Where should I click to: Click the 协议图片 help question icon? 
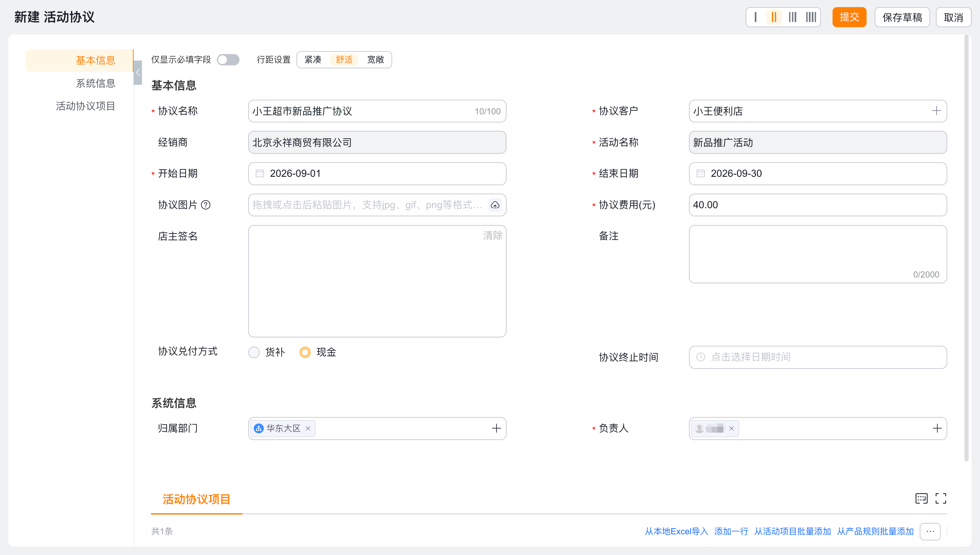click(206, 205)
